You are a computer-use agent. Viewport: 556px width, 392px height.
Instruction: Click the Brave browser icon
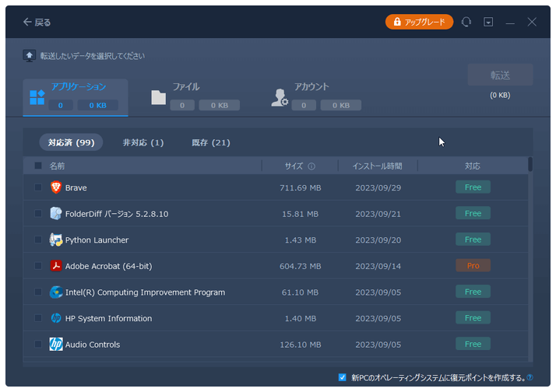tap(56, 187)
